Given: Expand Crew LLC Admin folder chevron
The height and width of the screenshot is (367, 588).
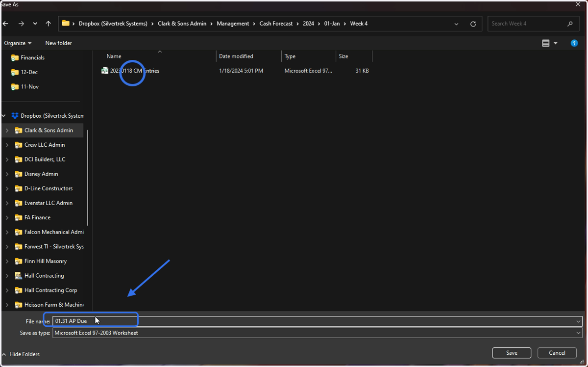Looking at the screenshot, I should click(7, 145).
